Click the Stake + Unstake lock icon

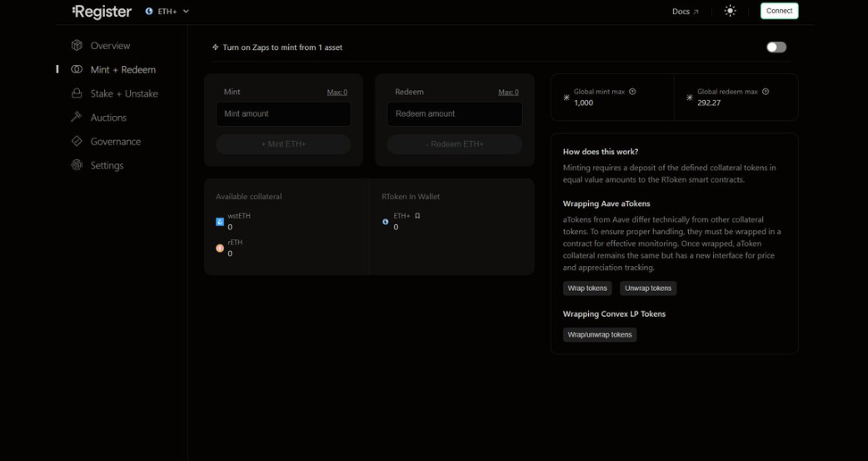tap(77, 93)
